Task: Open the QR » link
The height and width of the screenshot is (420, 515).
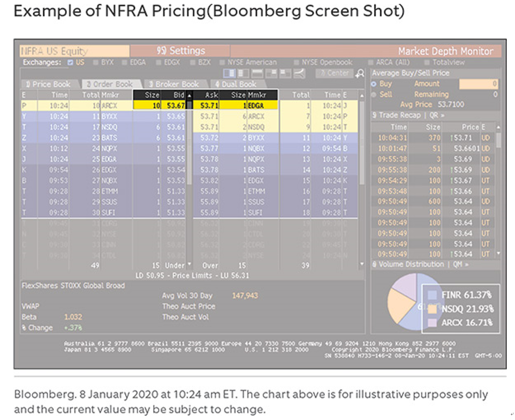Action: tap(437, 115)
